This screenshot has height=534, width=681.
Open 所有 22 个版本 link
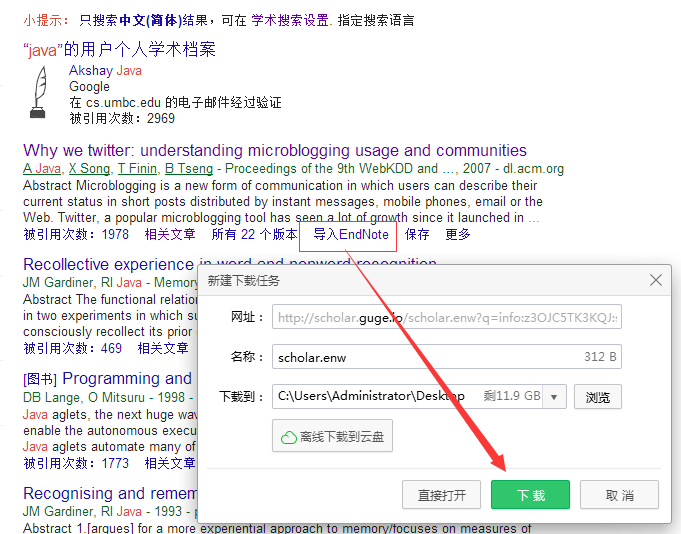(255, 234)
